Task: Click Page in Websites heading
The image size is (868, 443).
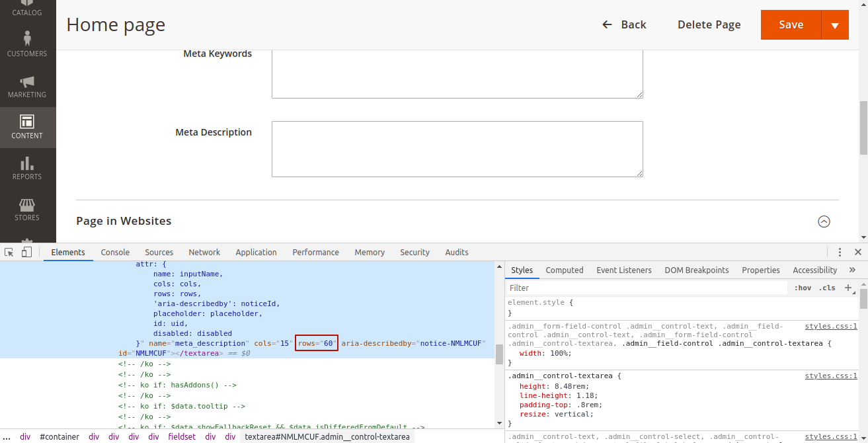Action: [x=124, y=221]
